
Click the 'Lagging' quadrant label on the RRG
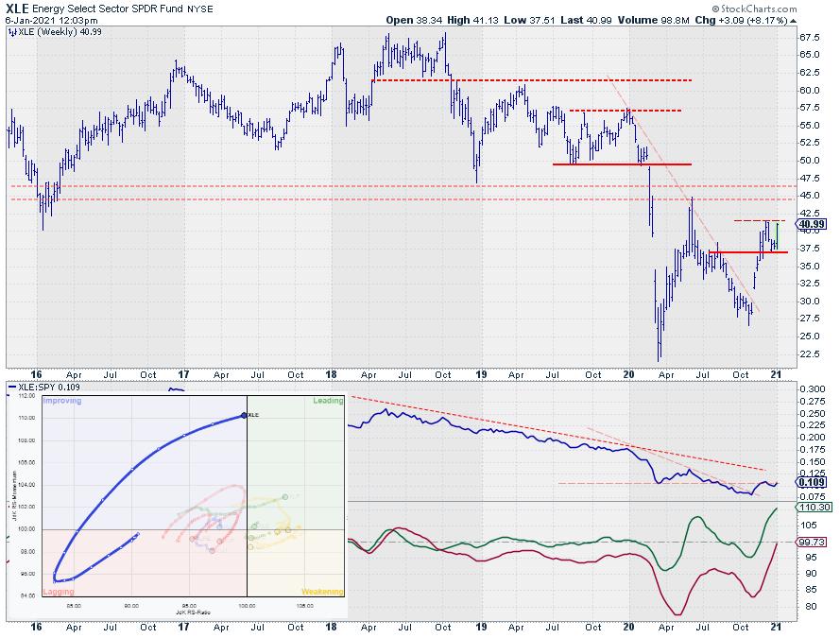tap(59, 592)
